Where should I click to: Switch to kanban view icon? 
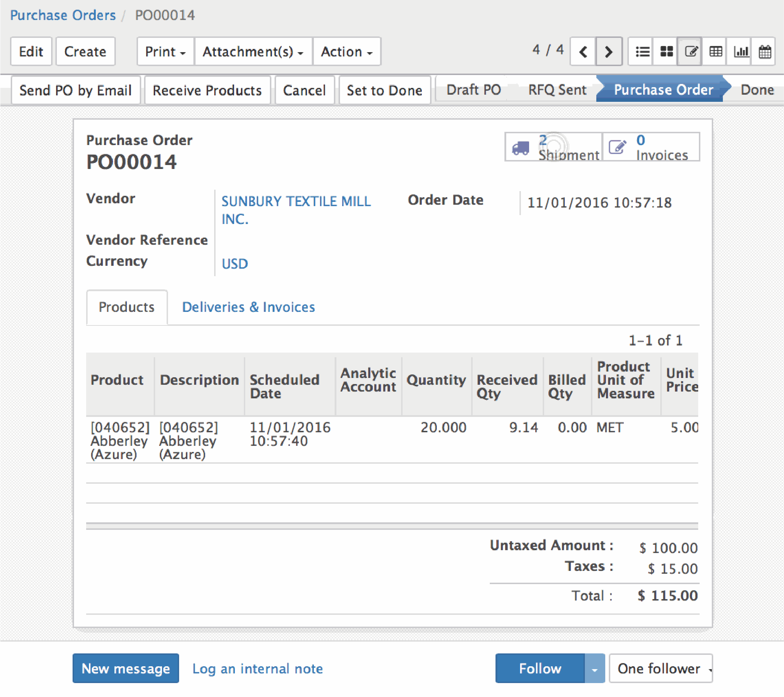pos(666,51)
